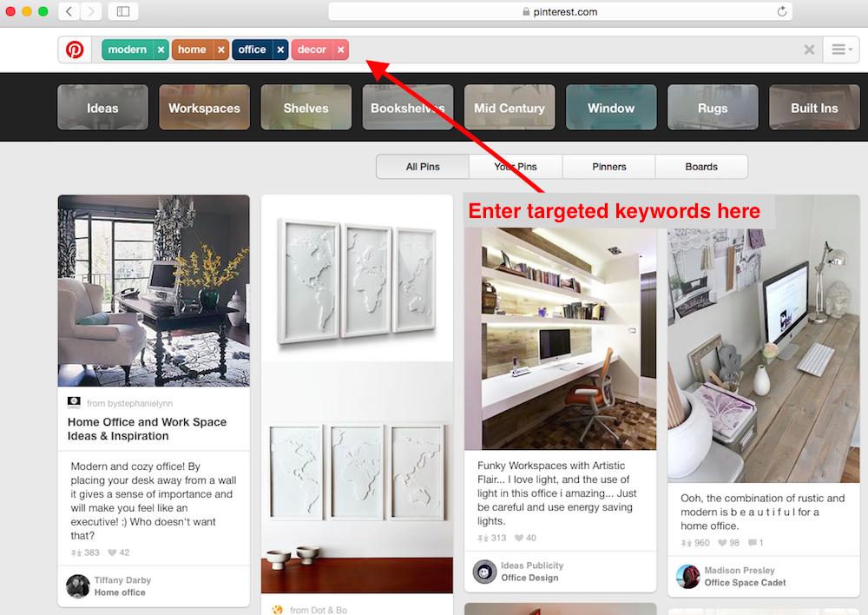This screenshot has width=868, height=615.
Task: Remove the 'home' keyword tag
Action: 220,50
